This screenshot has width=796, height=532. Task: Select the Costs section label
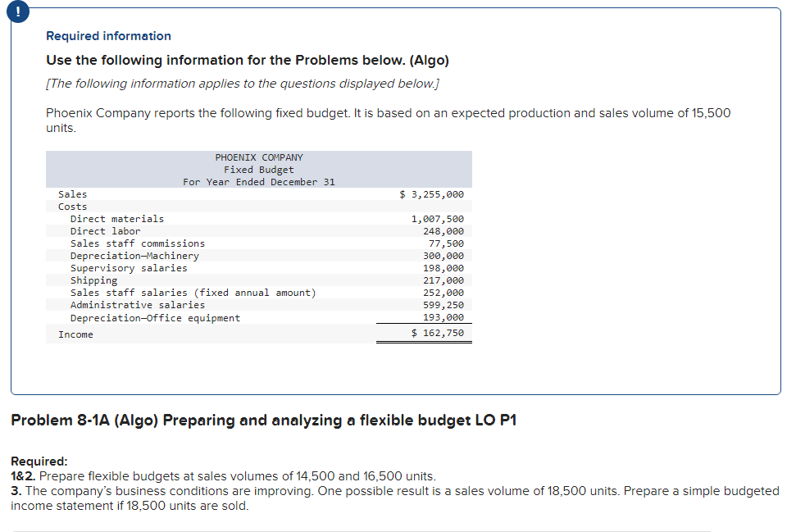(x=71, y=206)
